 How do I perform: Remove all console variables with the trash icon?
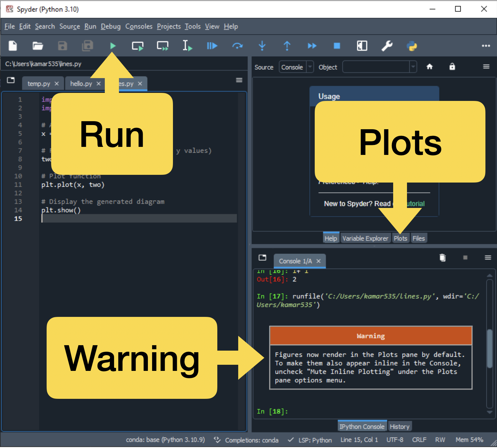[x=443, y=257]
